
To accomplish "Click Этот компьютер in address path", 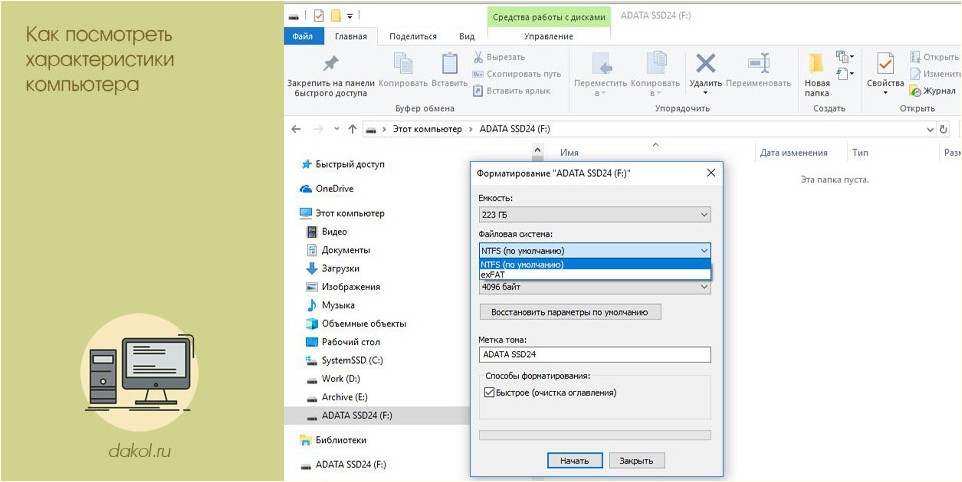I will tap(427, 129).
